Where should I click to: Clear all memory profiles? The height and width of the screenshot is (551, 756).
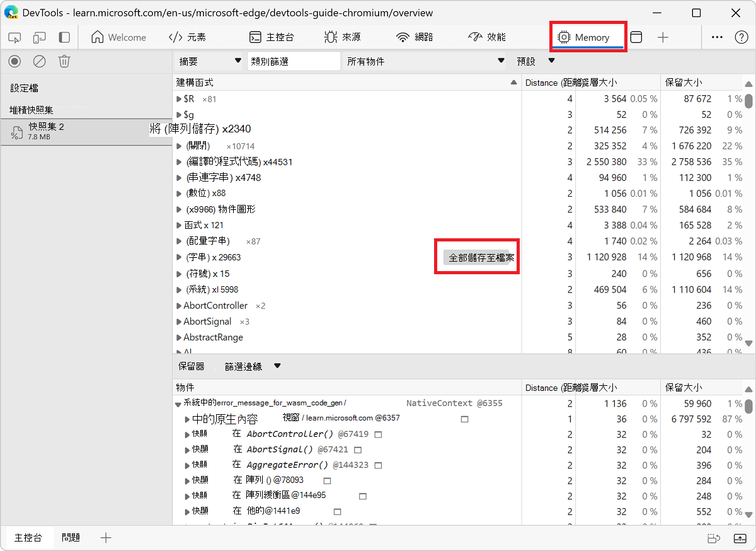39,61
